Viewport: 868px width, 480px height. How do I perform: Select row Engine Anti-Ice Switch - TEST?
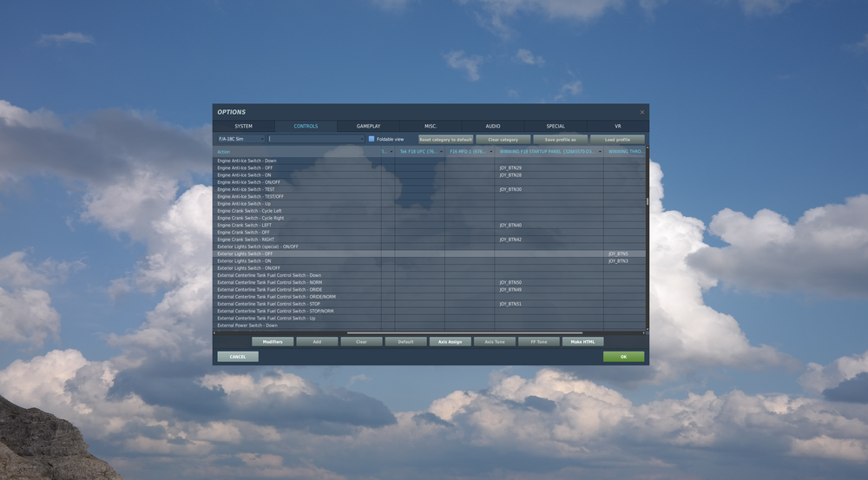tap(430, 189)
